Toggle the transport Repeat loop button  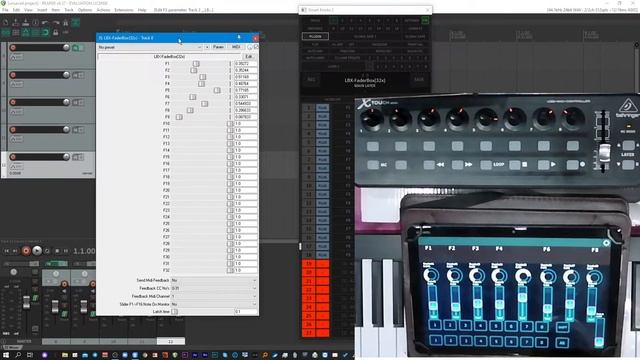pyautogui.click(x=47, y=251)
